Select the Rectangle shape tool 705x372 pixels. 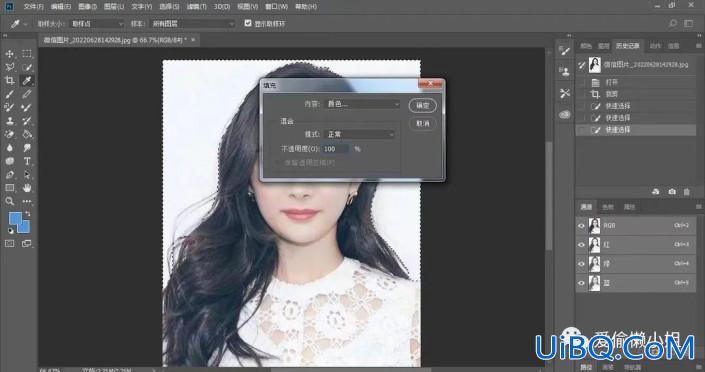pyautogui.click(x=9, y=188)
